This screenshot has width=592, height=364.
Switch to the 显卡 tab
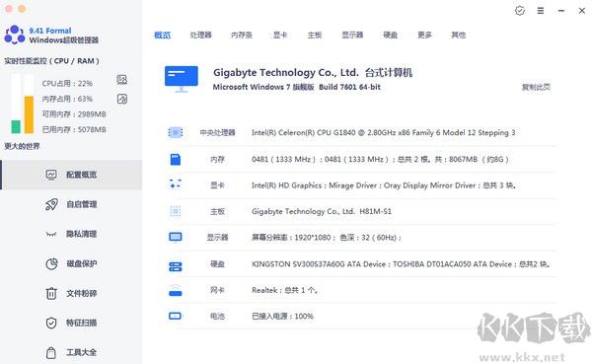click(x=280, y=36)
